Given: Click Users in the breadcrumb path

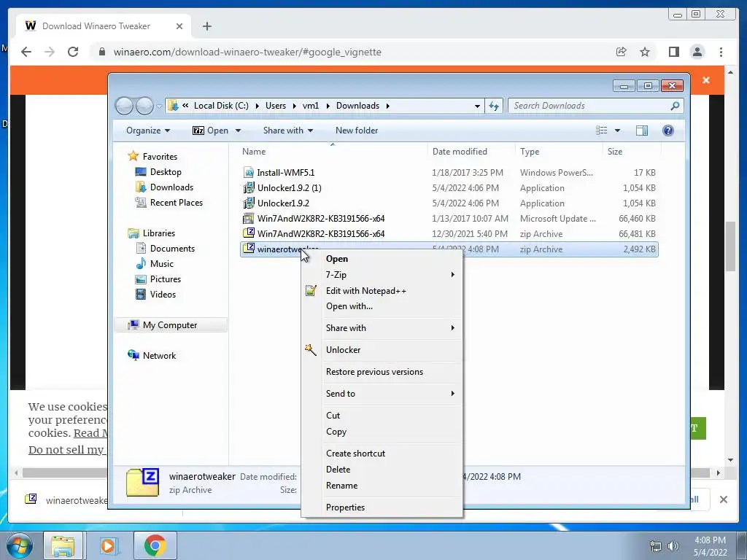Looking at the screenshot, I should [x=276, y=106].
